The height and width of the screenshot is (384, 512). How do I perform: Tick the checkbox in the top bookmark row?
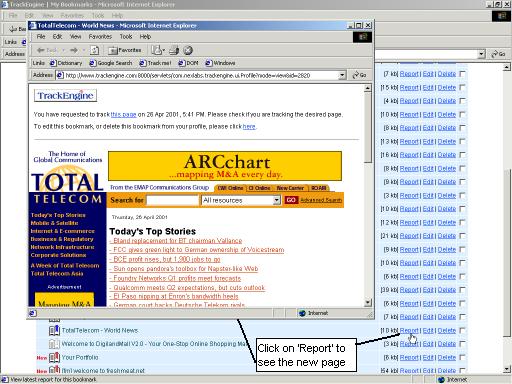tap(462, 74)
